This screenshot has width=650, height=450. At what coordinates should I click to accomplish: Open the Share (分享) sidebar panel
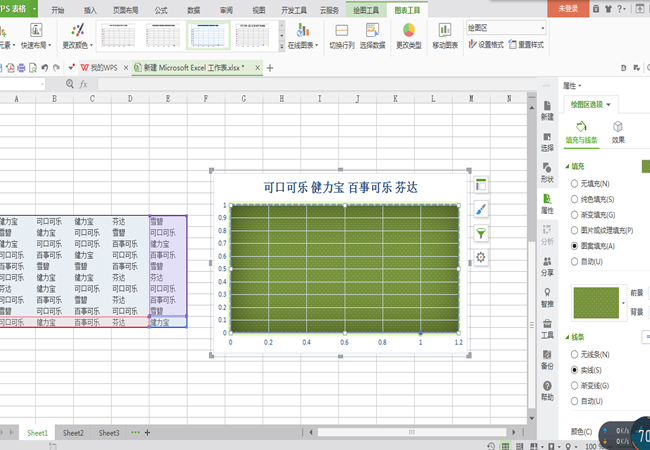point(547,266)
